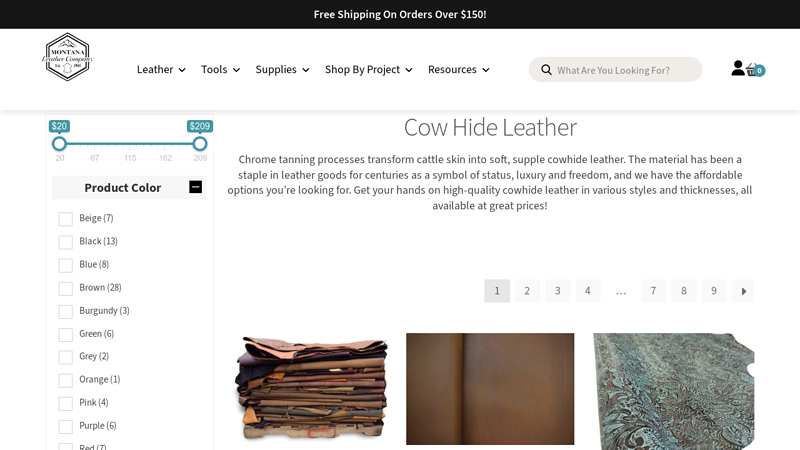The height and width of the screenshot is (450, 800).
Task: Open the Shop By Project menu
Action: [x=368, y=69]
